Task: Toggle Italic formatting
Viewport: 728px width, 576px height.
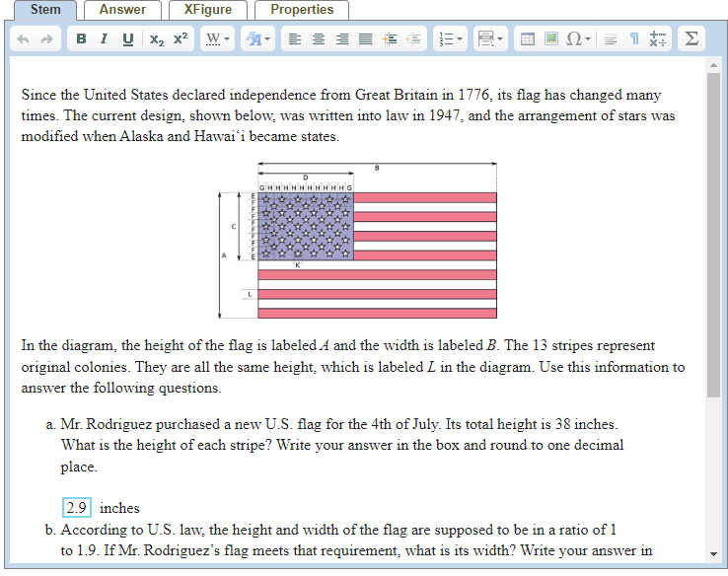Action: click(x=104, y=38)
